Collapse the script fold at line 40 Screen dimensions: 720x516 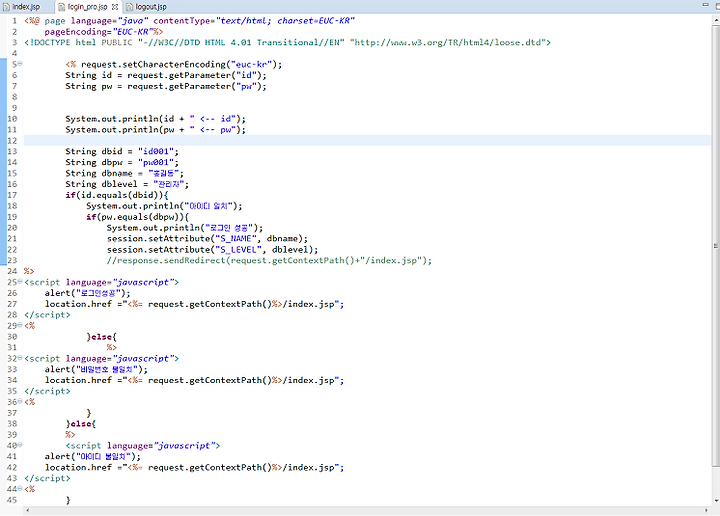20,445
